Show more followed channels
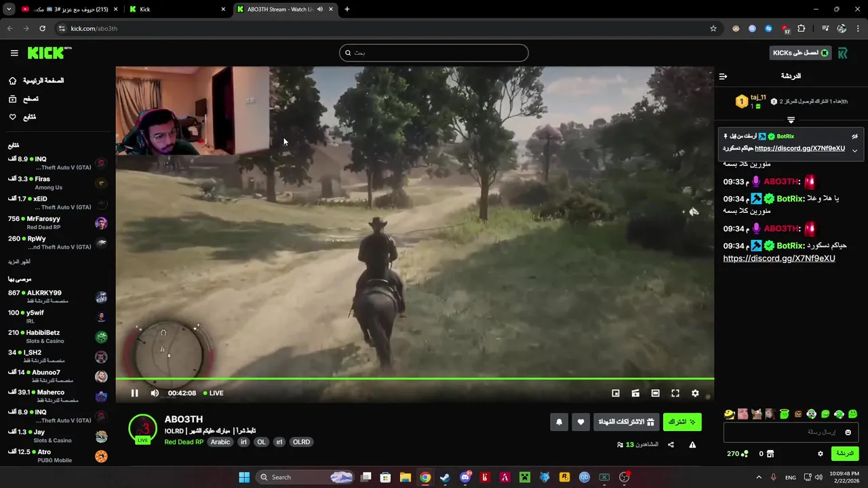The width and height of the screenshot is (868, 488). coord(19,262)
